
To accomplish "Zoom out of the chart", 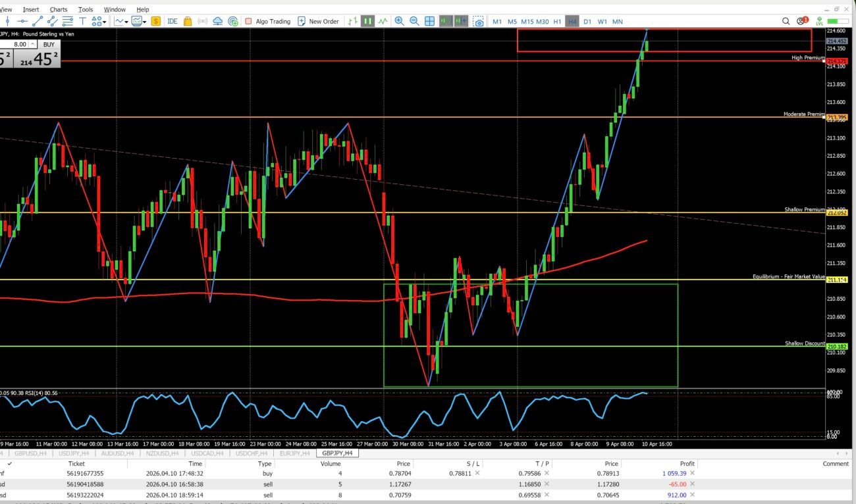I will pyautogui.click(x=414, y=21).
